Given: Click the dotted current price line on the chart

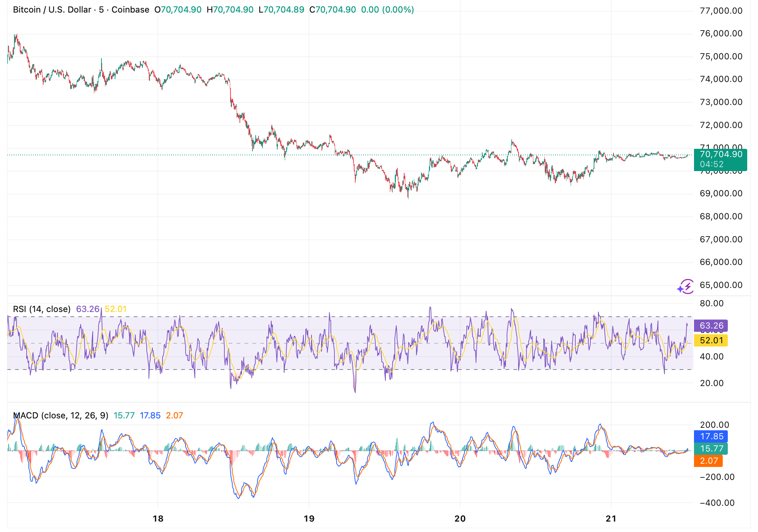Looking at the screenshot, I should pyautogui.click(x=252, y=155).
